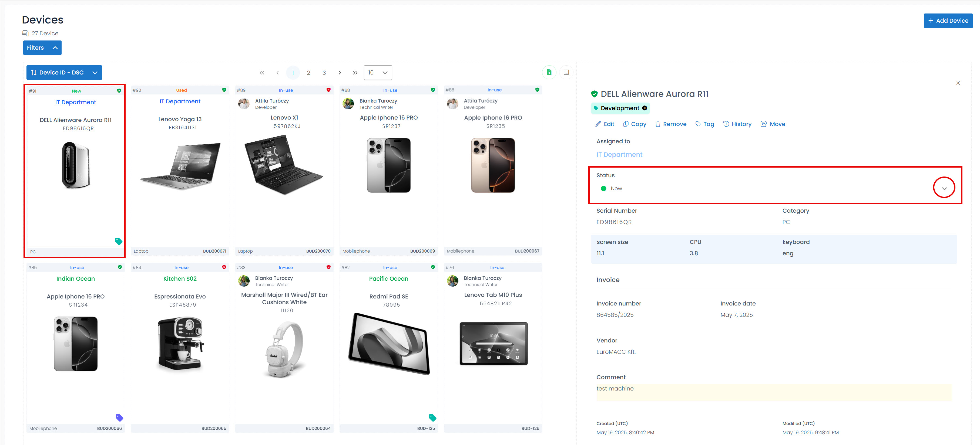Click the green shield icon on card #86
Image resolution: width=980 pixels, height=445 pixels.
(537, 90)
